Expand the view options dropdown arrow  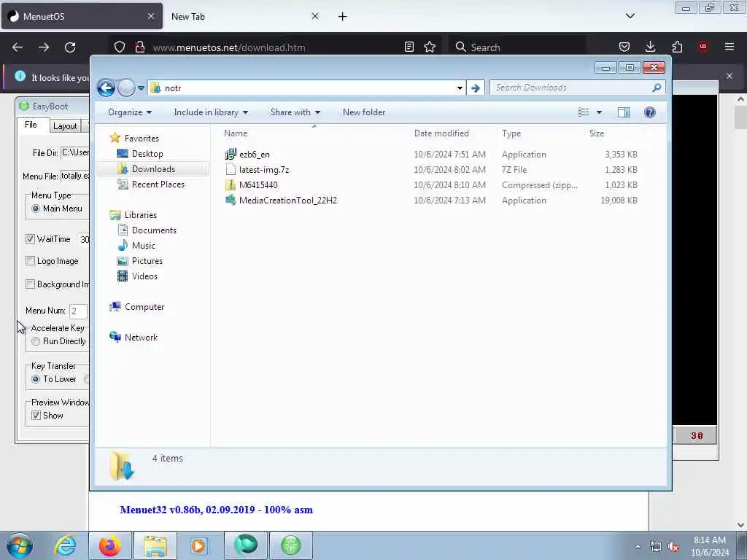[x=600, y=112]
